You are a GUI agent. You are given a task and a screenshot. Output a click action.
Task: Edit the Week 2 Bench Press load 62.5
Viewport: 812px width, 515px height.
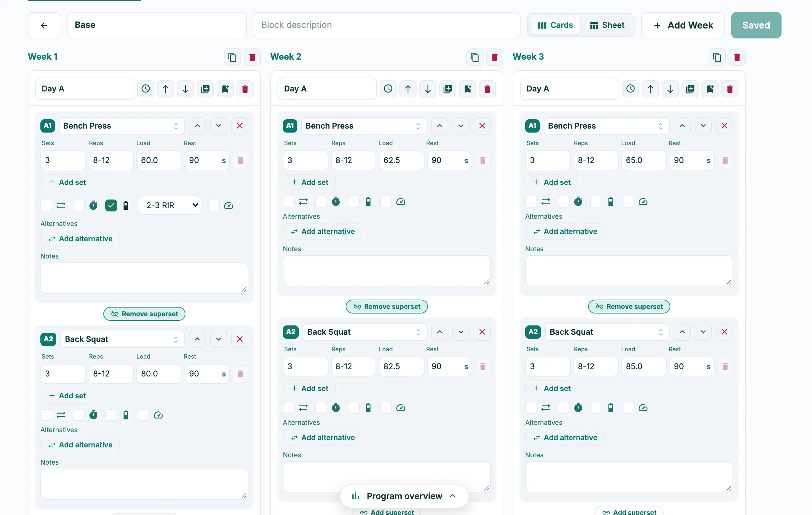(401, 160)
